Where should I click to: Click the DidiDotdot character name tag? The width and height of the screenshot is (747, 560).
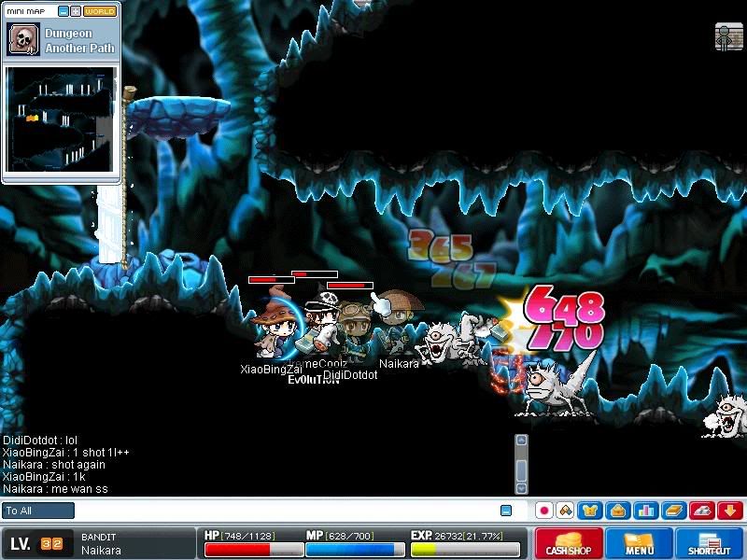(x=351, y=375)
